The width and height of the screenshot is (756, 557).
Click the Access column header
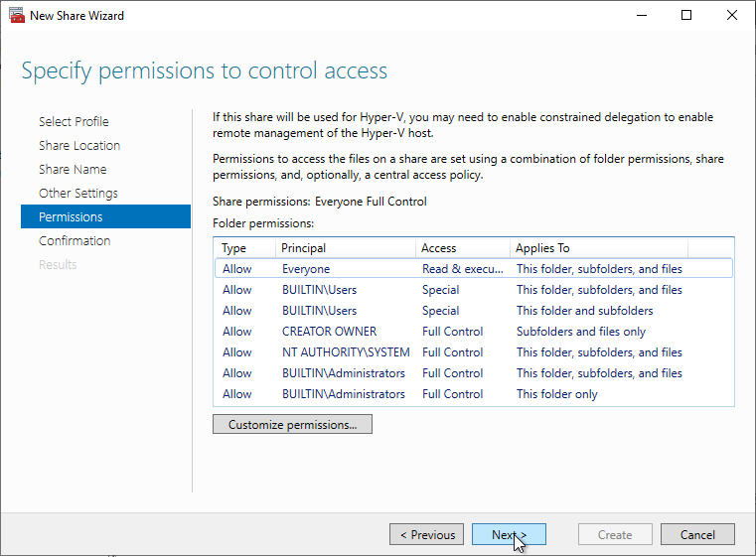pos(438,248)
